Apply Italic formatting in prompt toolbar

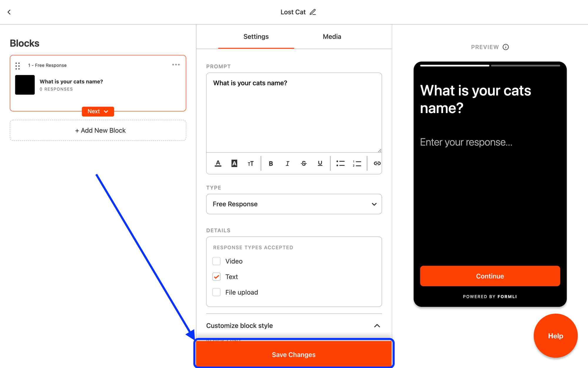tap(287, 163)
